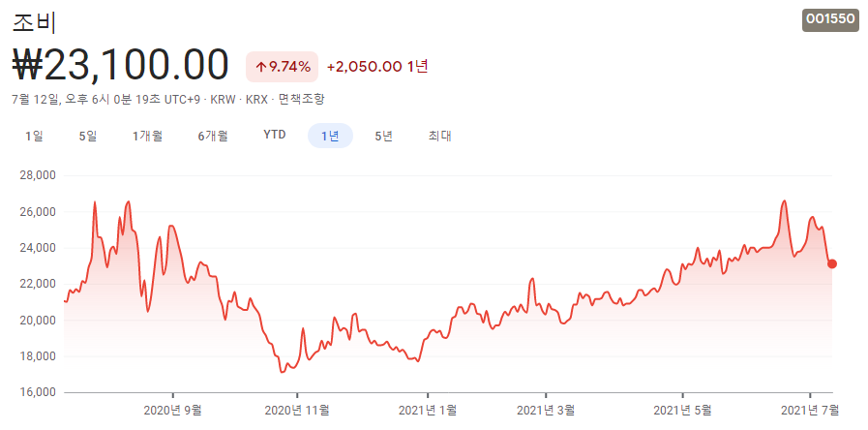The image size is (868, 430).
Task: Click the +2,050.00 1년 change text
Action: [377, 67]
